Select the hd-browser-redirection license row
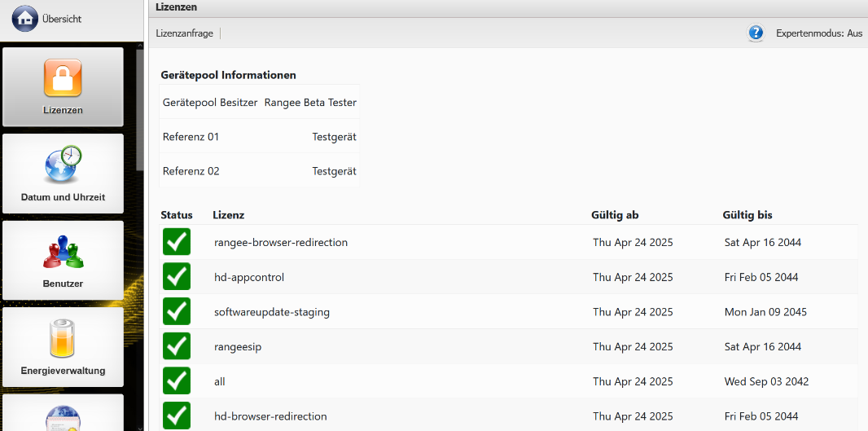The width and height of the screenshot is (868, 431). pyautogui.click(x=270, y=416)
